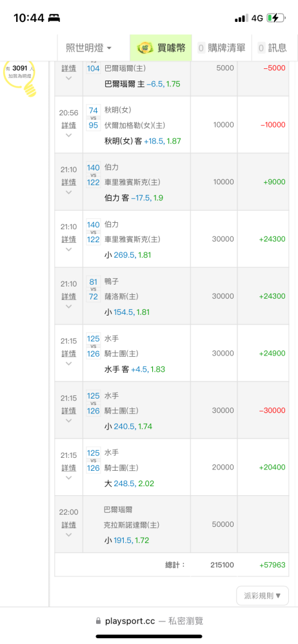The image size is (298, 644).
Task: Click the 買噱幣 coin icon
Action: click(x=145, y=48)
